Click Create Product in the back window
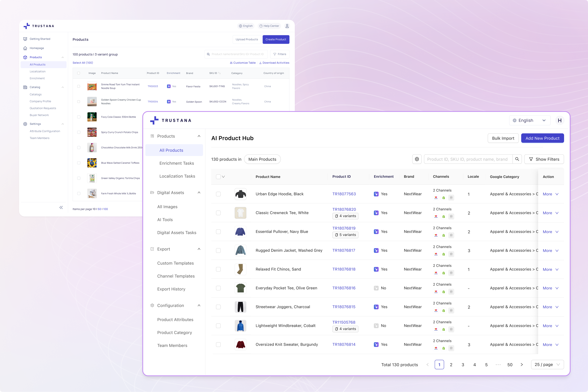 point(276,40)
